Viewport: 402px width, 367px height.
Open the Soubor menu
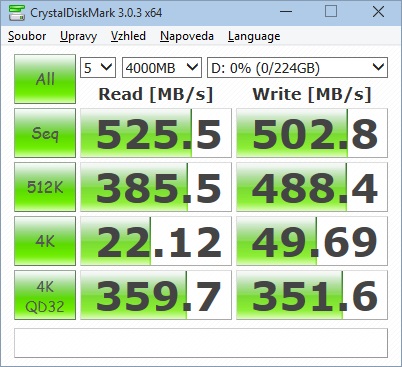27,36
